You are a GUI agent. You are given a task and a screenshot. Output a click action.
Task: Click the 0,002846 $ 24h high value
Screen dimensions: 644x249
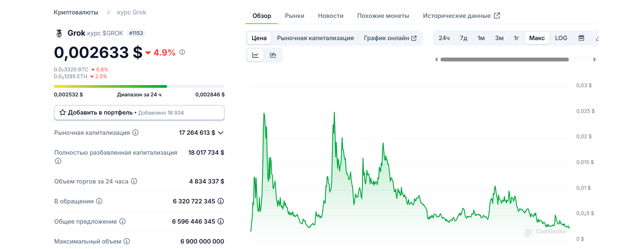(210, 95)
